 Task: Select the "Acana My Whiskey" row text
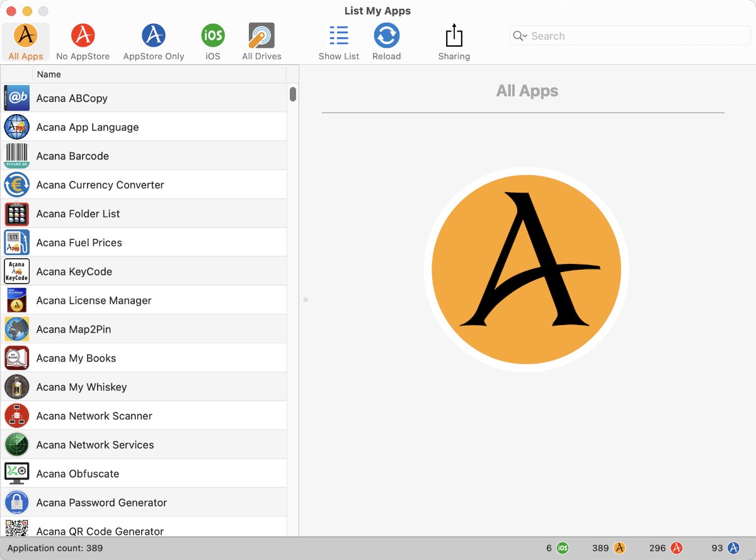point(82,387)
